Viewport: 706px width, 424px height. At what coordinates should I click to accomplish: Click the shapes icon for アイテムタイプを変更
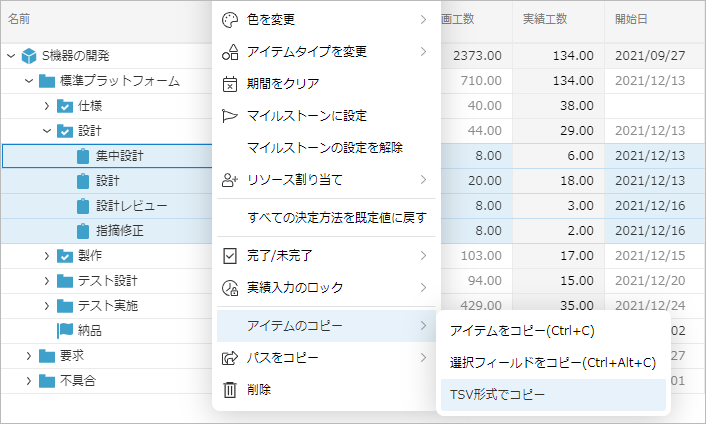[230, 51]
